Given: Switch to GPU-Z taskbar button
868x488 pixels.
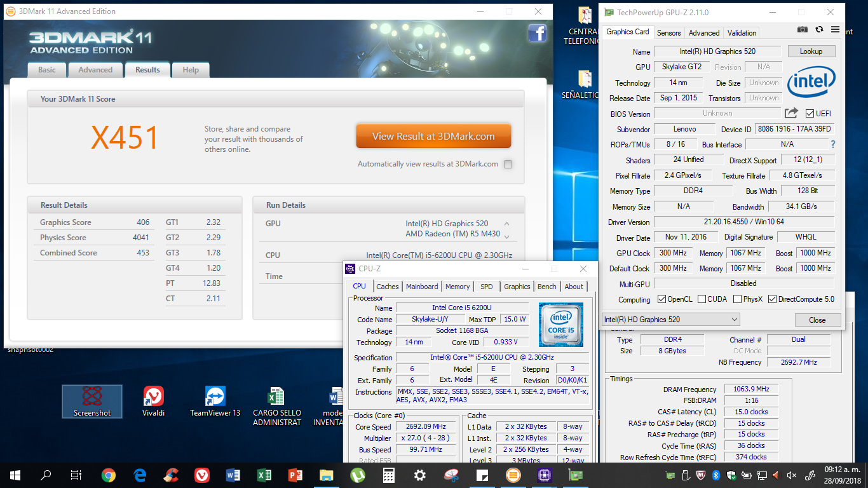Looking at the screenshot, I should click(x=576, y=475).
